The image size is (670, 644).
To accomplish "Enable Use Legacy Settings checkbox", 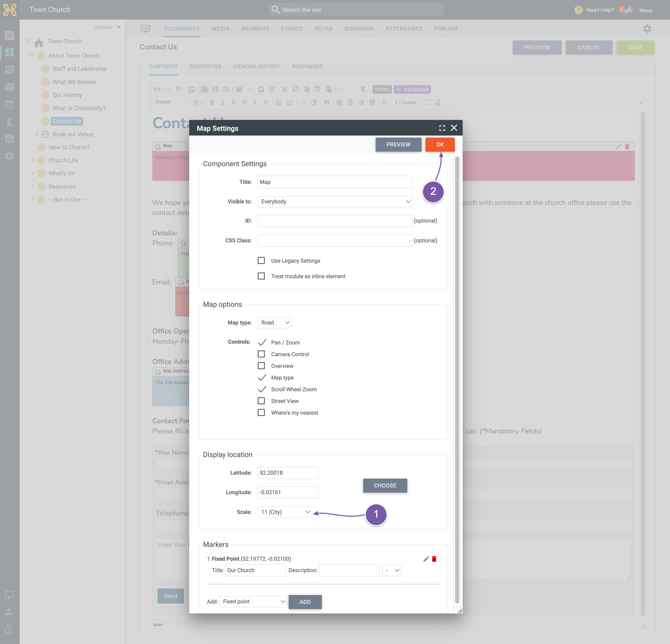I will click(261, 260).
